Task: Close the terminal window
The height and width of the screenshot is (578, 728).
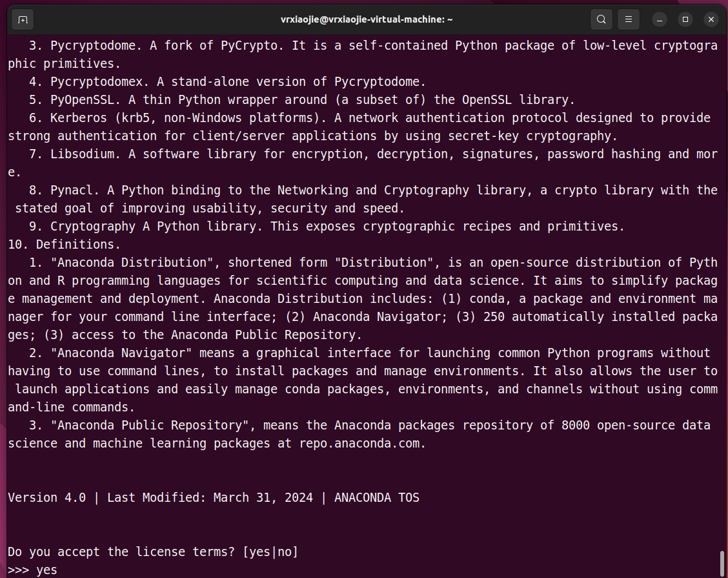Action: click(711, 19)
